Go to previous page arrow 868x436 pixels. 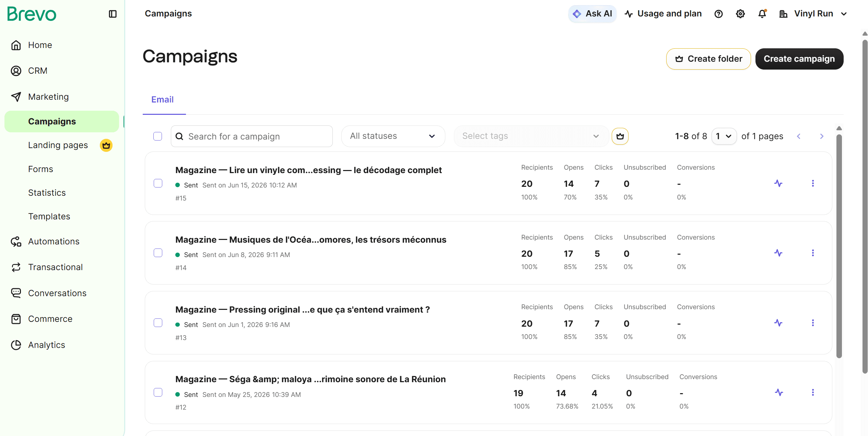(x=799, y=136)
